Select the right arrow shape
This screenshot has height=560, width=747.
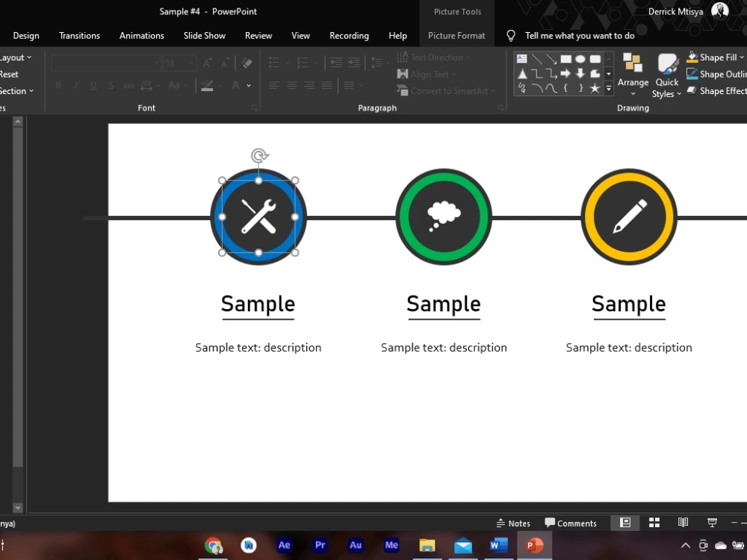click(x=565, y=73)
